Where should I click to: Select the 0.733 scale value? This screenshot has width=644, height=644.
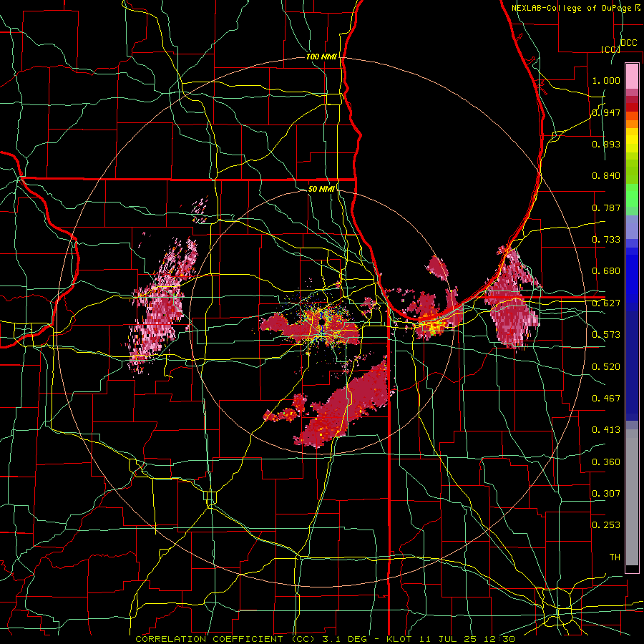pos(606,240)
